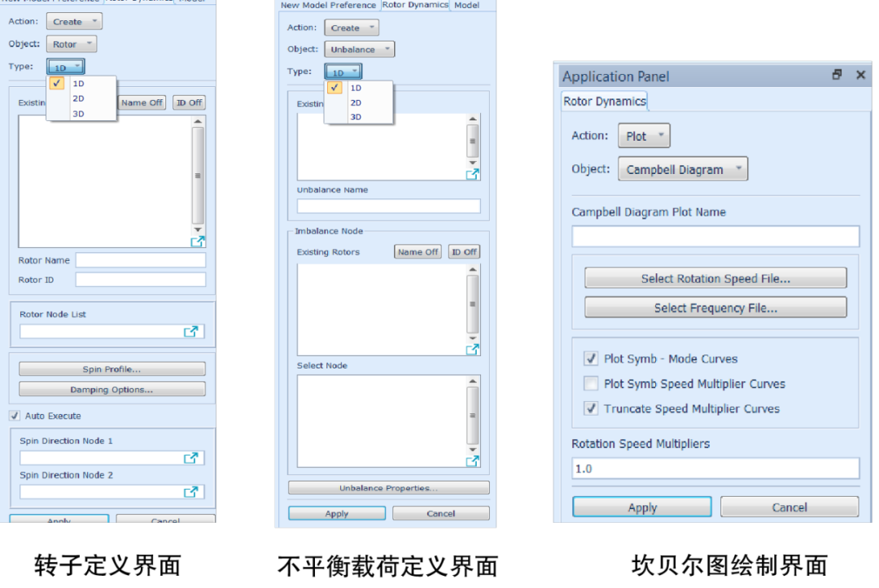Click the Rotation Speed Multipliers field
The width and height of the screenshot is (879, 588).
715,468
